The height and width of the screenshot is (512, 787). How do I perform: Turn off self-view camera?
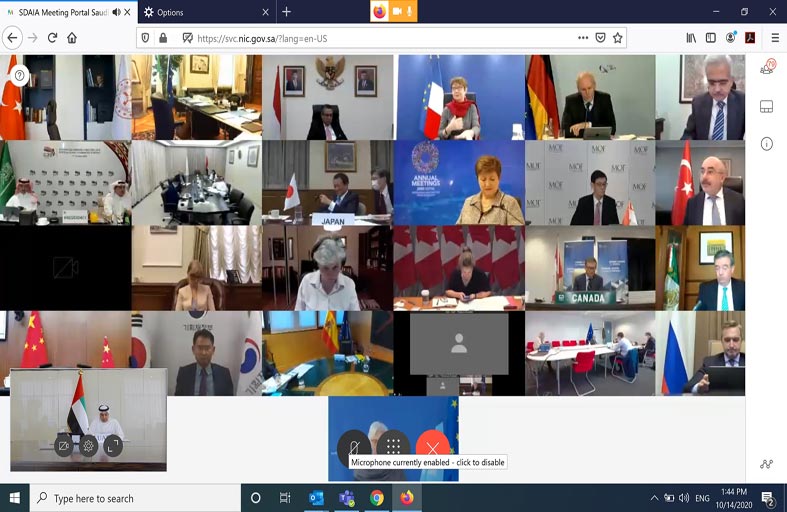point(64,445)
